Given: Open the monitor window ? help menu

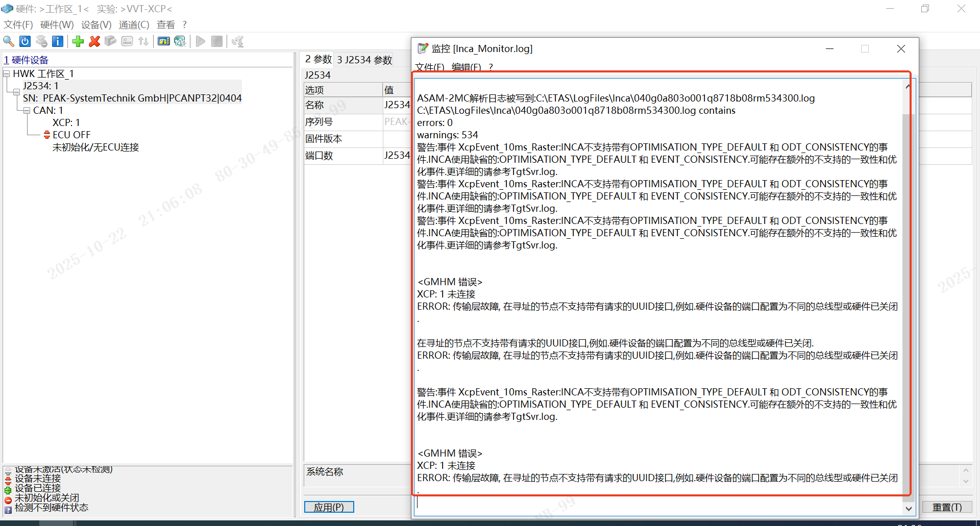Looking at the screenshot, I should pyautogui.click(x=491, y=67).
